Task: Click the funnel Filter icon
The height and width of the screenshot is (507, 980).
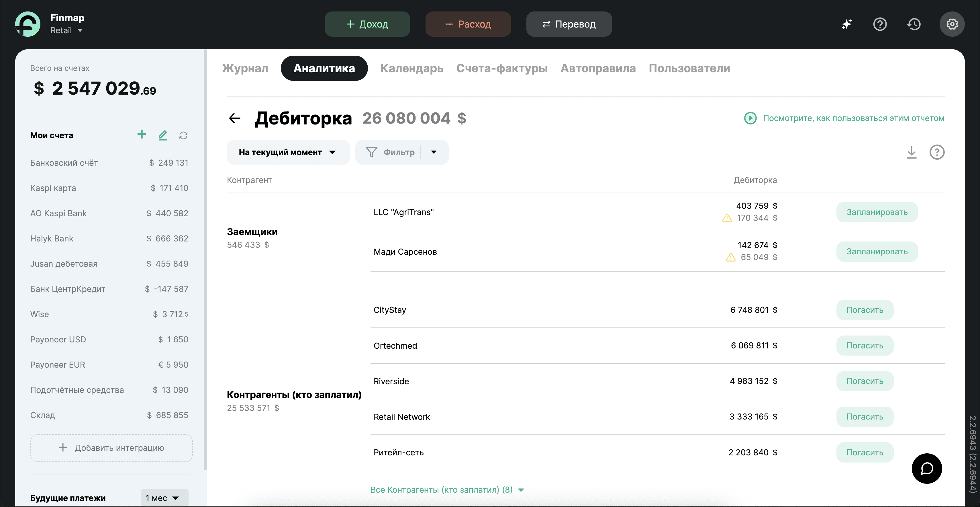Action: coord(371,152)
